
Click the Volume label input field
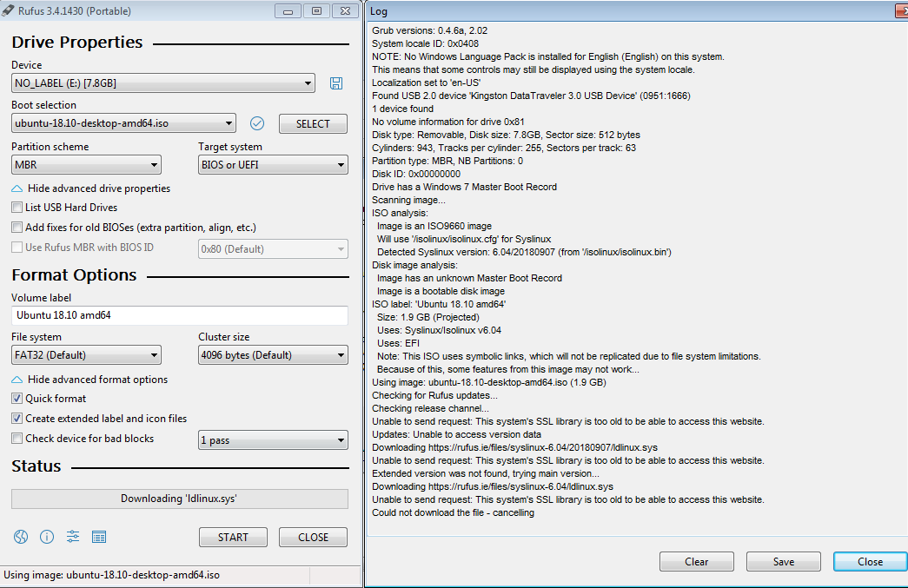tap(180, 315)
